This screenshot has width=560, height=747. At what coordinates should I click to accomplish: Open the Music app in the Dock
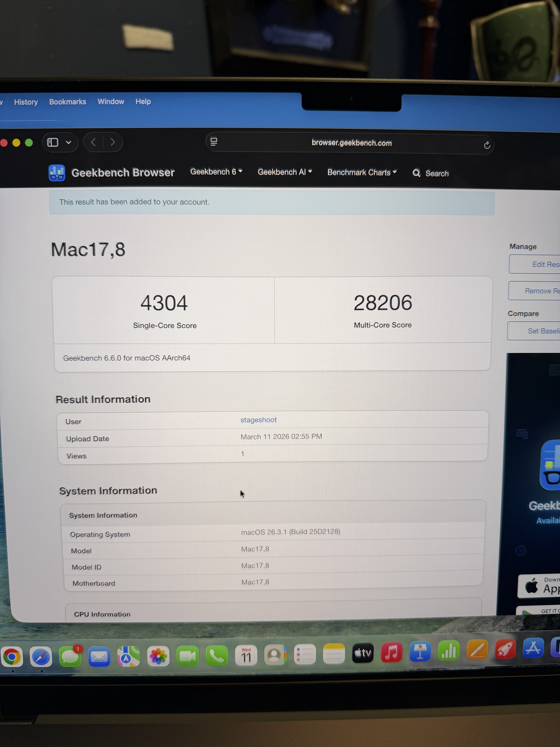click(x=392, y=652)
